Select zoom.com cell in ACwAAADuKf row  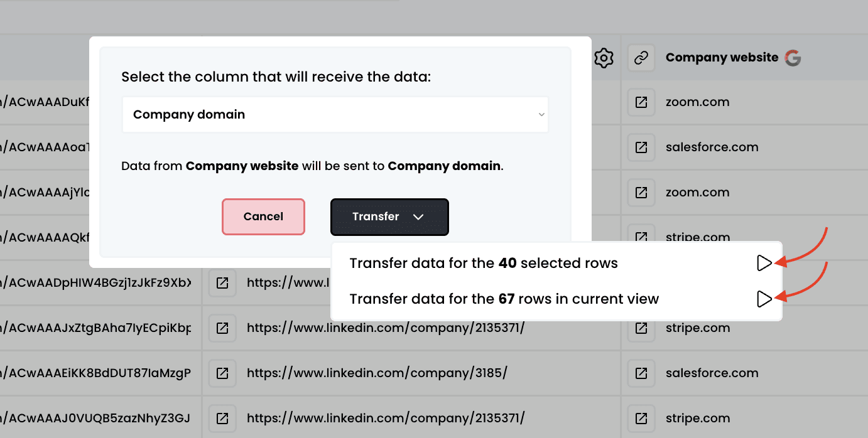(x=698, y=102)
